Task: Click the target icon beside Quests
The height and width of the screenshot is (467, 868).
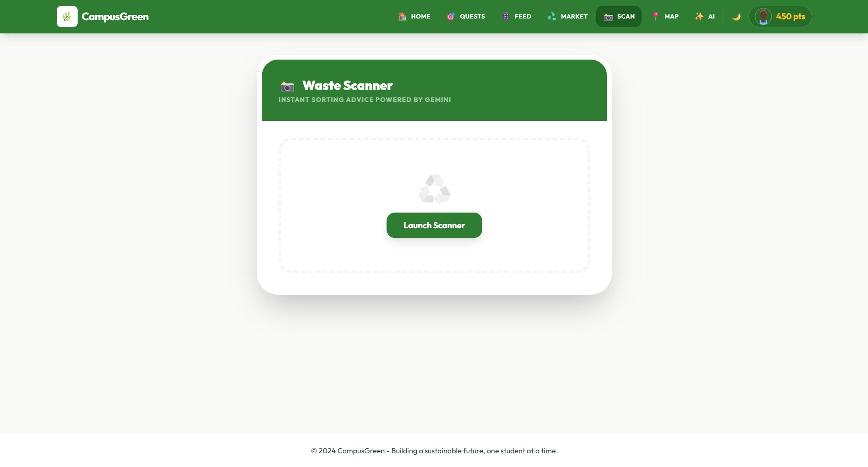Action: pyautogui.click(x=451, y=17)
